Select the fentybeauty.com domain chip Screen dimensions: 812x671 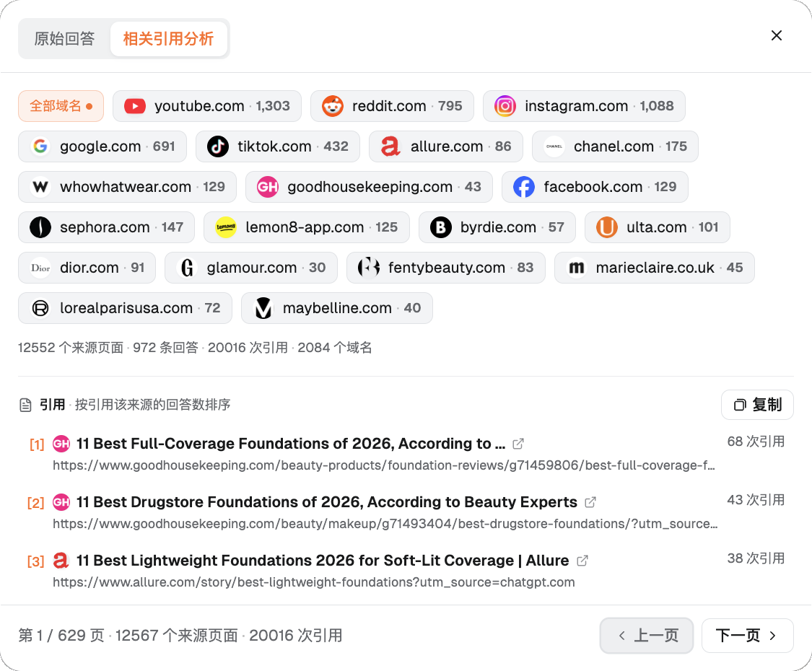(x=446, y=268)
